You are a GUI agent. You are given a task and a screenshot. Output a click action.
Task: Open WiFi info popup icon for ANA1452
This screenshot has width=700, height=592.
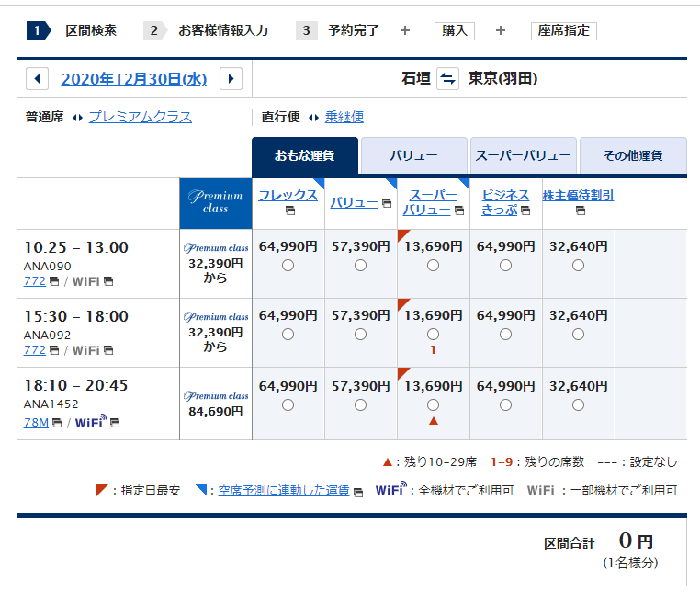coord(115,423)
